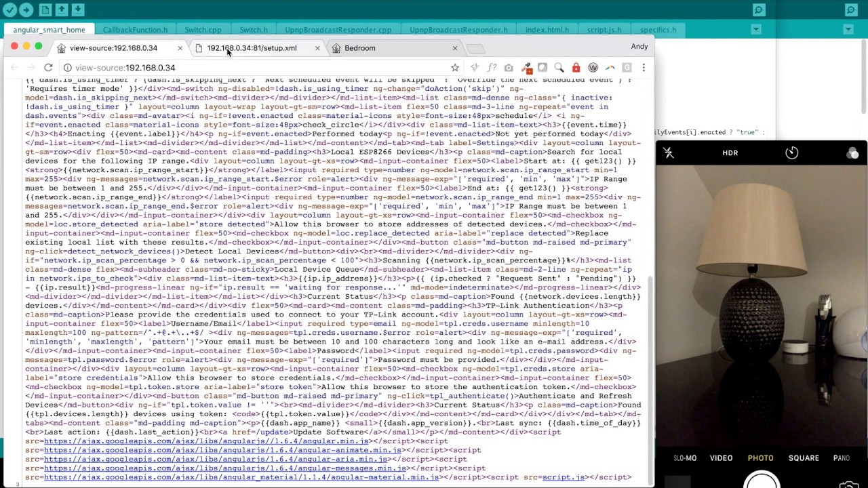Save the sketch with the down-arrow icon
Screen dimensions: 868x488
pyautogui.click(x=78, y=9)
